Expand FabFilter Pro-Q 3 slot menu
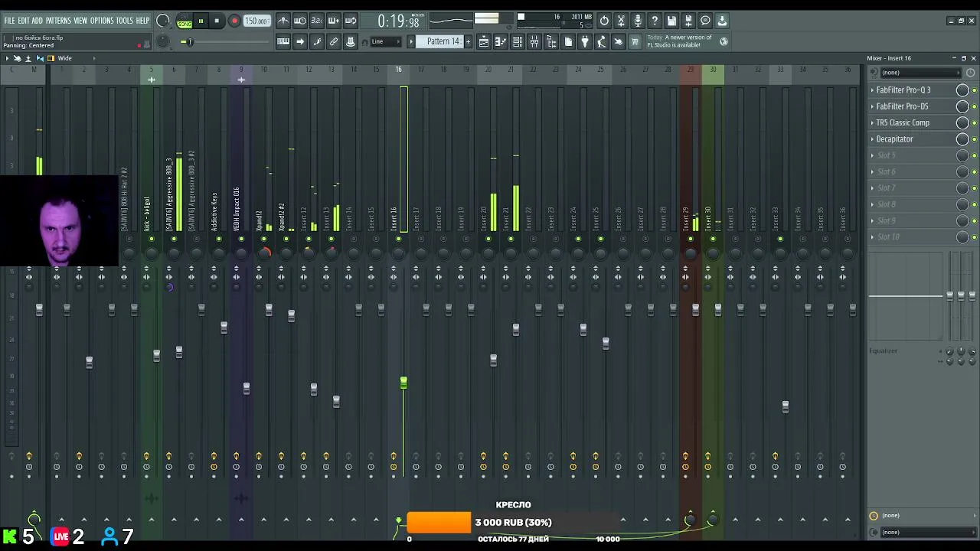Screen dimensions: 980x551 tap(872, 90)
